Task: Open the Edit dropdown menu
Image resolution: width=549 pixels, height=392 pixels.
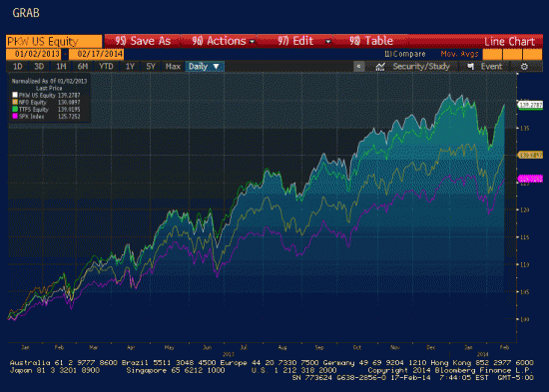Action: point(303,41)
